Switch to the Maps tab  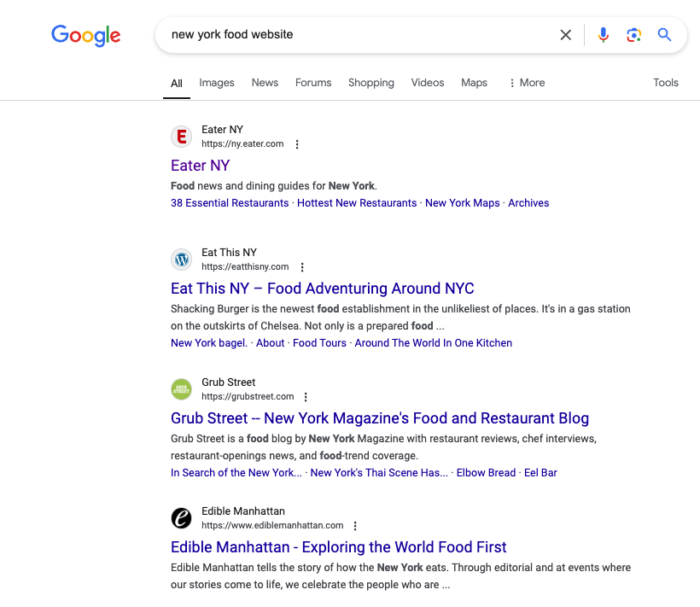(x=474, y=83)
